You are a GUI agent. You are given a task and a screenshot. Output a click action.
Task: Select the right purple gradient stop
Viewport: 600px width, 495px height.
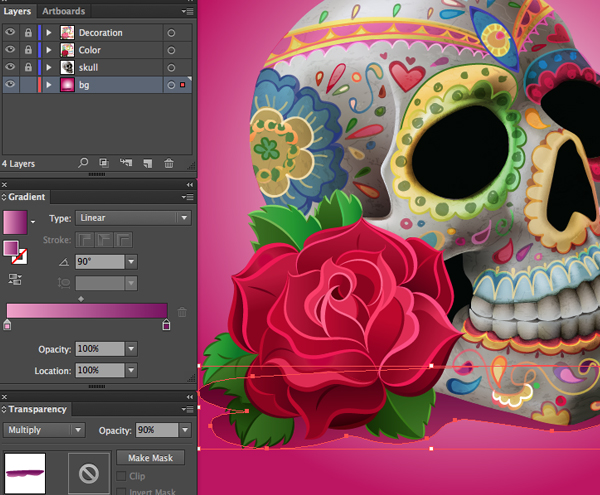click(166, 325)
